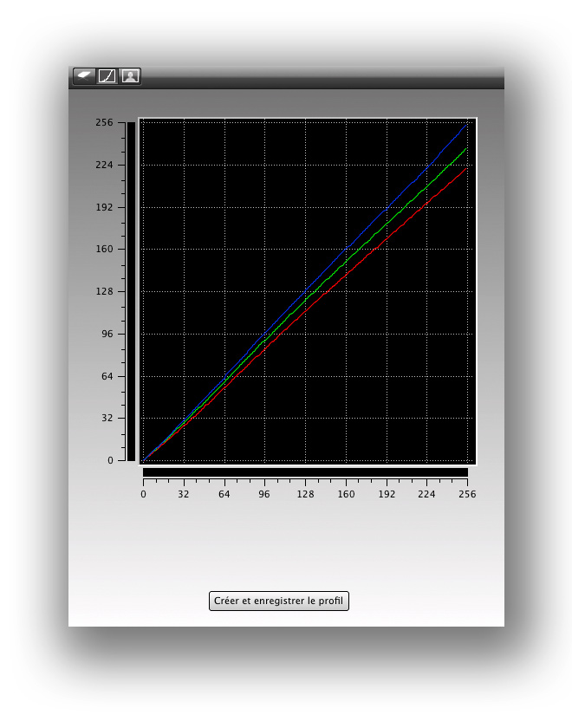The width and height of the screenshot is (572, 728).
Task: Click the 96 label on horizontal axis
Action: (x=264, y=494)
